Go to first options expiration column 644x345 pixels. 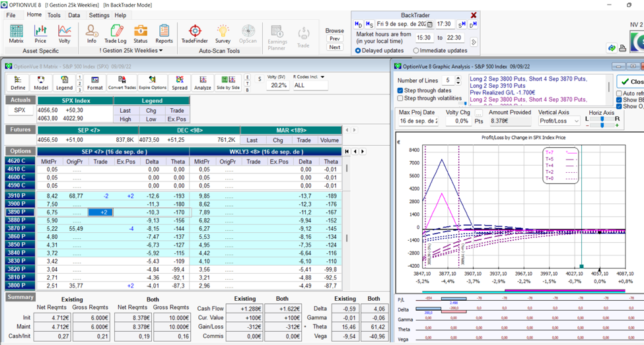click(347, 151)
